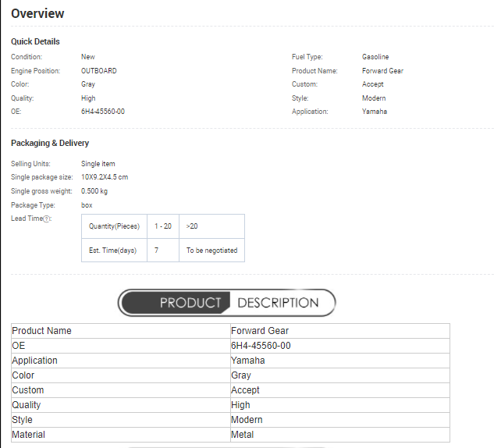Screen dimensions: 494x448
Task: Click the OUTBOARD engine position value
Action: [99, 71]
